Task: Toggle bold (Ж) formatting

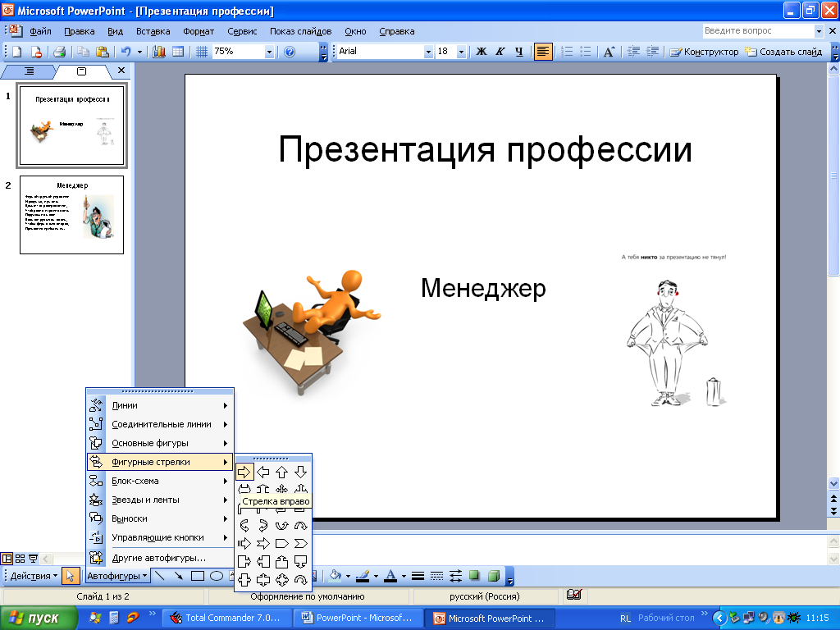Action: coord(481,52)
